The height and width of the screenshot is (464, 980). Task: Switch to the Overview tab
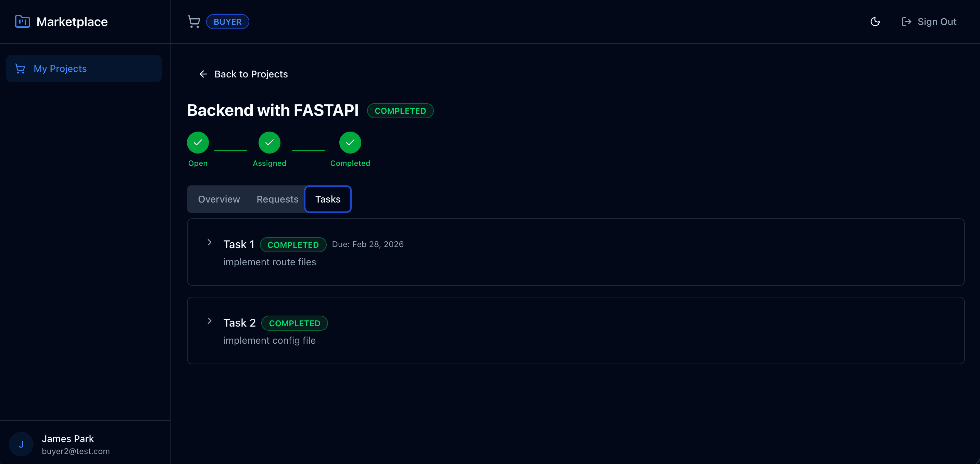[219, 199]
